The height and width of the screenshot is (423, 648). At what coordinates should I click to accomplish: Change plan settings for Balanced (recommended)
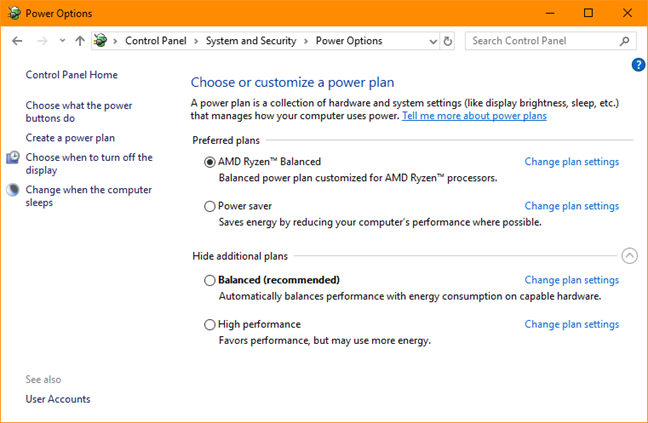pyautogui.click(x=572, y=280)
